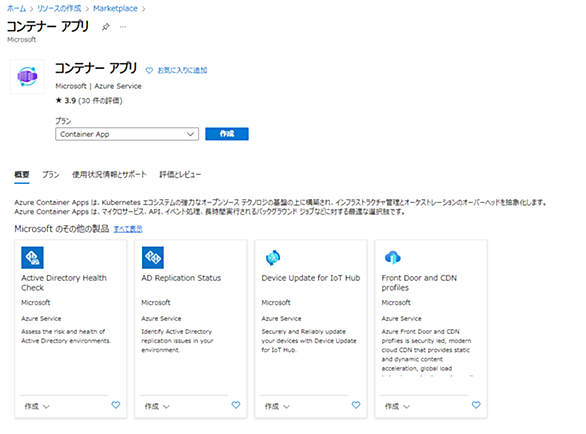Click Microsoft | Azure Service subtitle
The width and height of the screenshot is (586, 434).
tap(98, 86)
